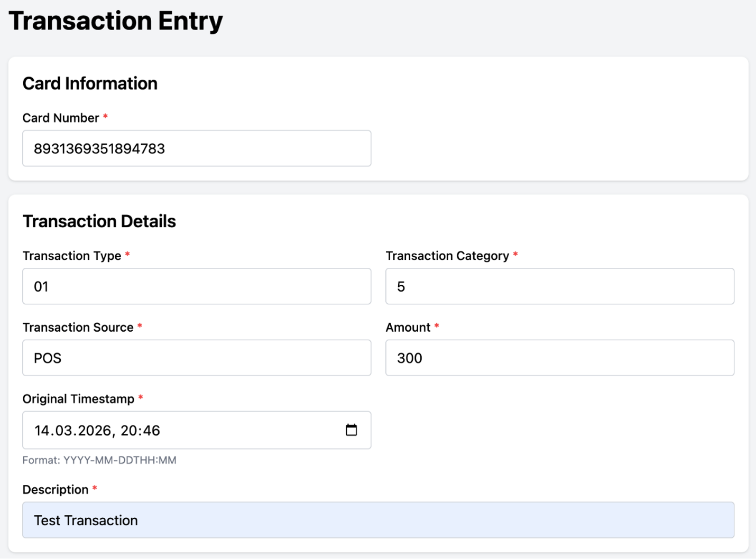Click the required asterisk beside Amount
The width and height of the screenshot is (756, 560).
point(437,327)
